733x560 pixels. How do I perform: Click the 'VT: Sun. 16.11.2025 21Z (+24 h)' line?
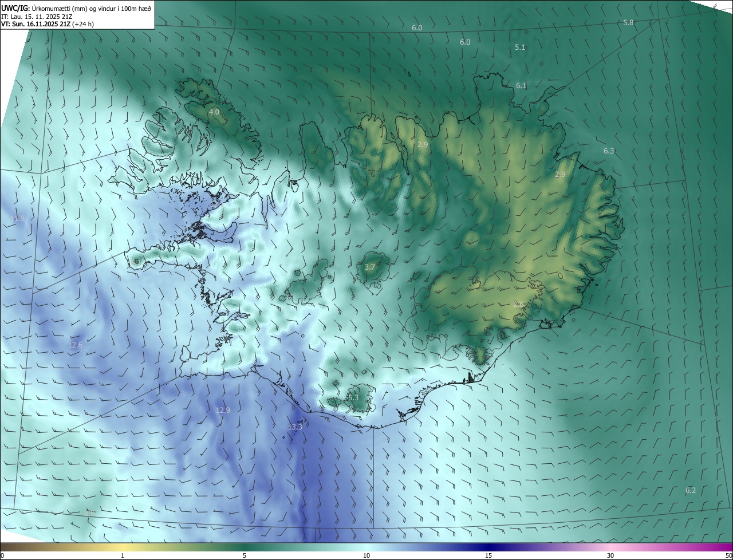(48, 24)
